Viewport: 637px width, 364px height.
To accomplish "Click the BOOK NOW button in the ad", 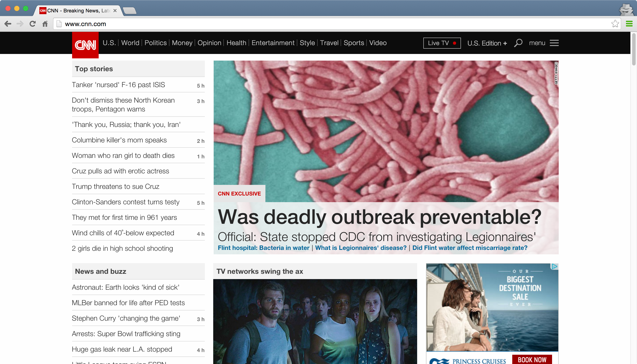I will [x=532, y=360].
